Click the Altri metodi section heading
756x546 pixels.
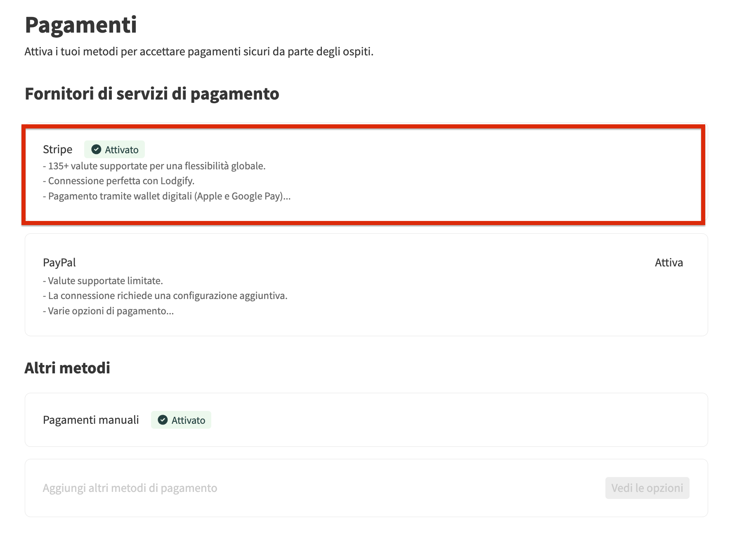pos(68,367)
